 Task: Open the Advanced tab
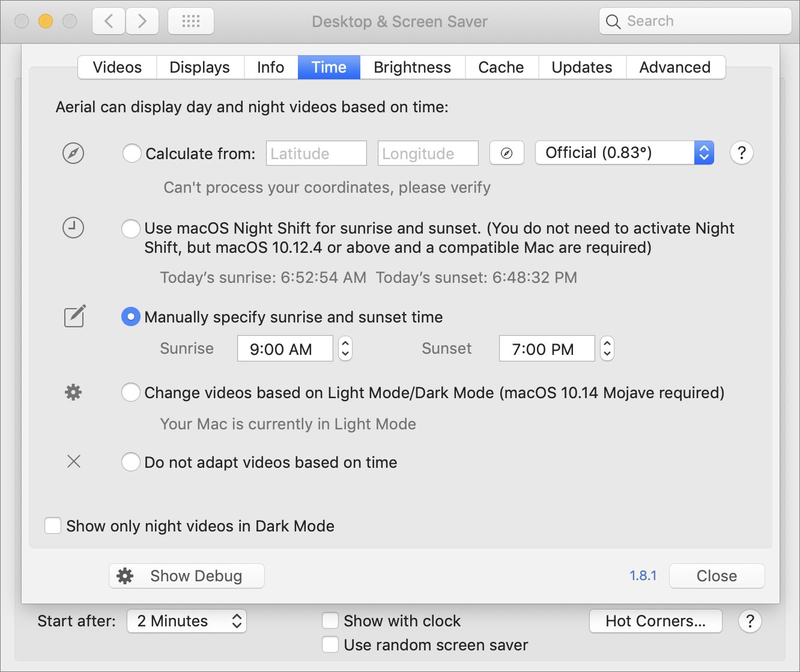tap(675, 67)
